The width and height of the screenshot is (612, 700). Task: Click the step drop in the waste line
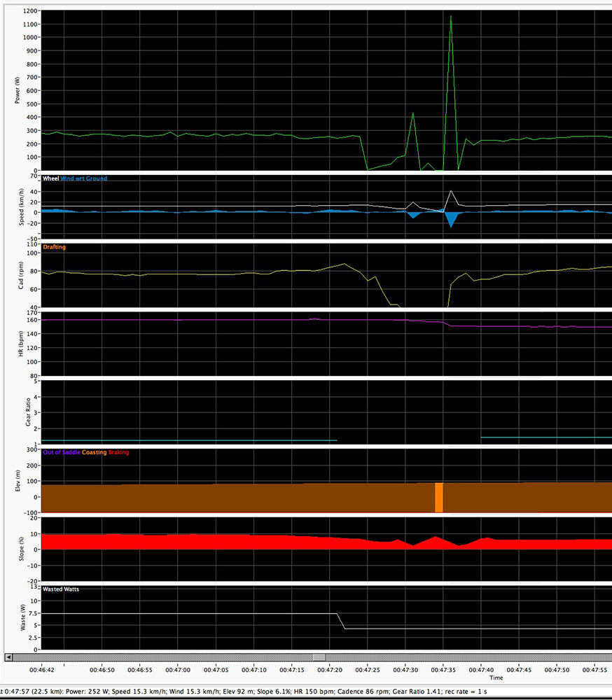(341, 621)
